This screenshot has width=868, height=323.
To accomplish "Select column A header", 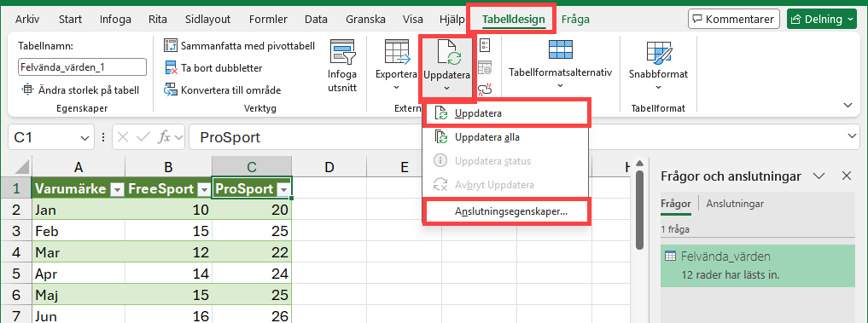I will tap(79, 166).
